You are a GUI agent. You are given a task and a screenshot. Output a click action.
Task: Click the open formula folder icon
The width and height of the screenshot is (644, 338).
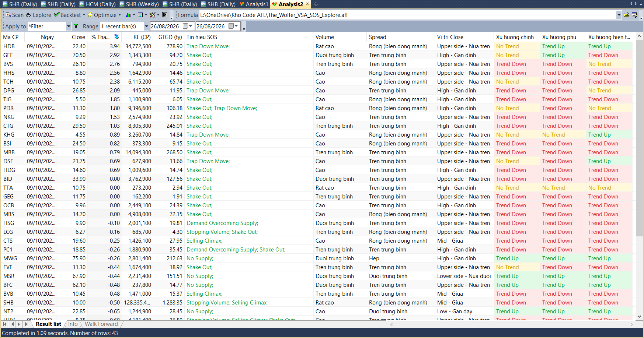pyautogui.click(x=626, y=15)
